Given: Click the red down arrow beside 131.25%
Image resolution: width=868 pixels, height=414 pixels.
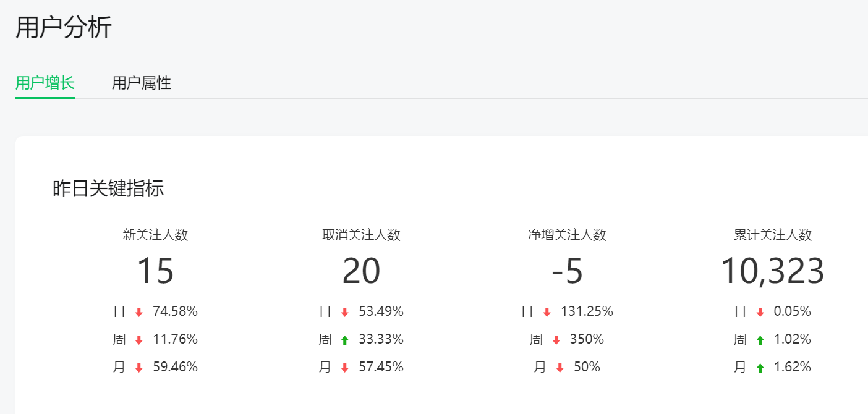Looking at the screenshot, I should [547, 313].
